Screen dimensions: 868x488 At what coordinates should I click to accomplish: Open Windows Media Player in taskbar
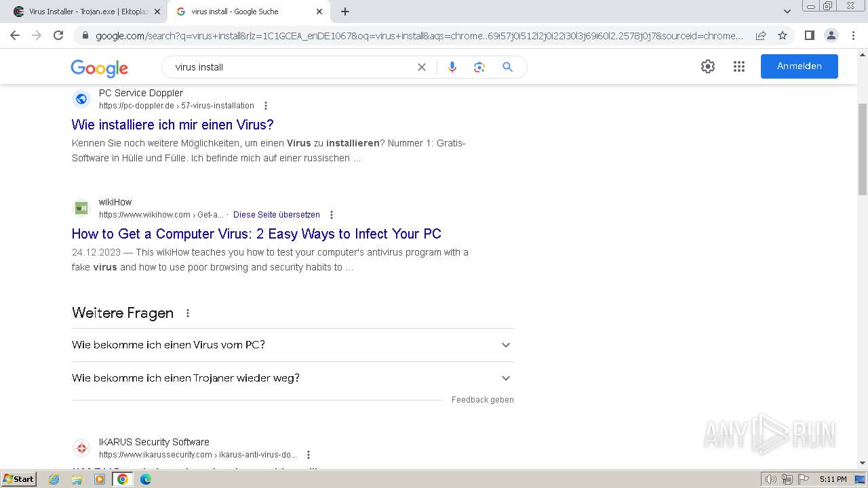point(100,479)
